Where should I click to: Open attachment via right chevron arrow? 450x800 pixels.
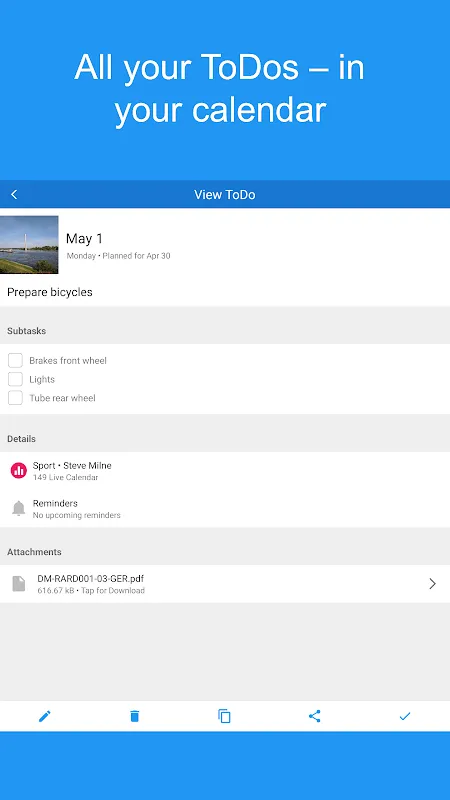click(x=432, y=584)
